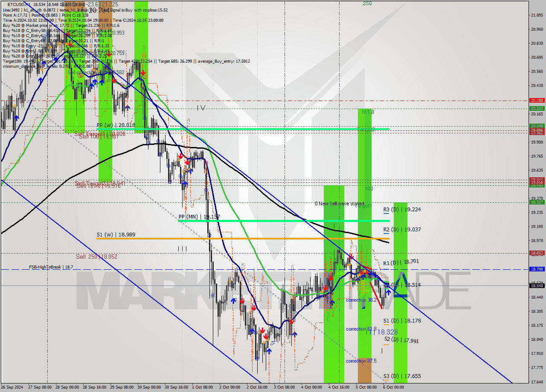546x392 pixels.
Task: Click the R3 (D) | 19.224 resistance label
Action: tap(402, 210)
